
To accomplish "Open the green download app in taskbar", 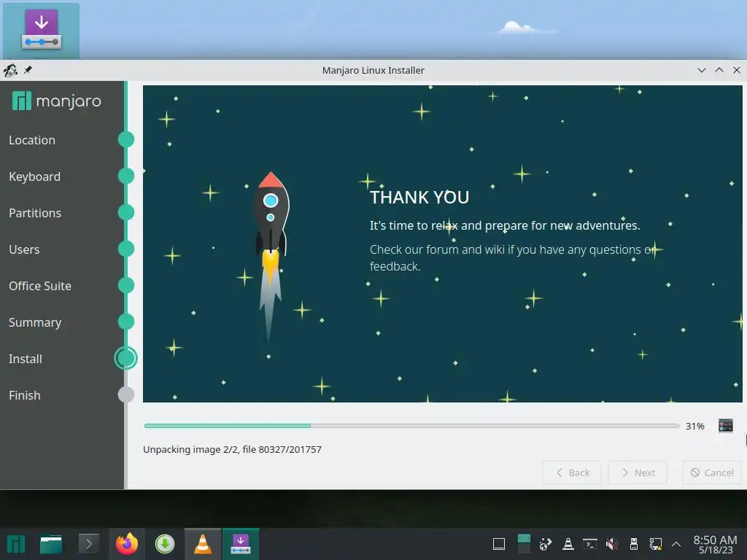I will 165,544.
